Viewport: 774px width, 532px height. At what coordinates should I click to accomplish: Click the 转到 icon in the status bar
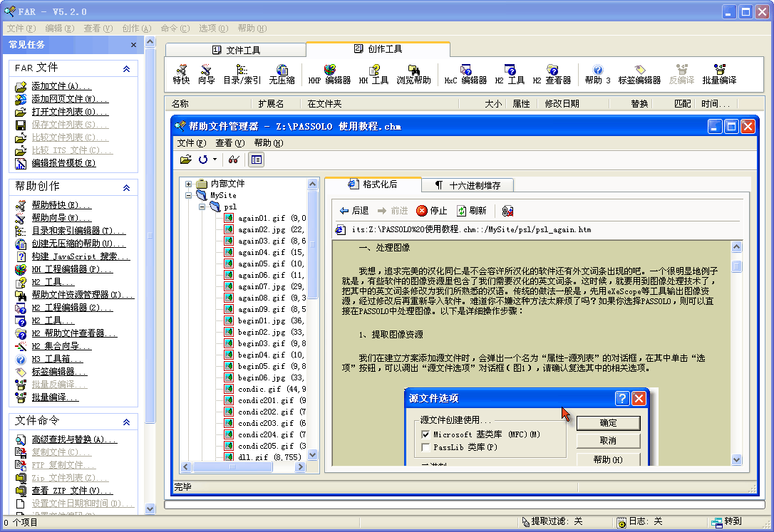click(727, 521)
